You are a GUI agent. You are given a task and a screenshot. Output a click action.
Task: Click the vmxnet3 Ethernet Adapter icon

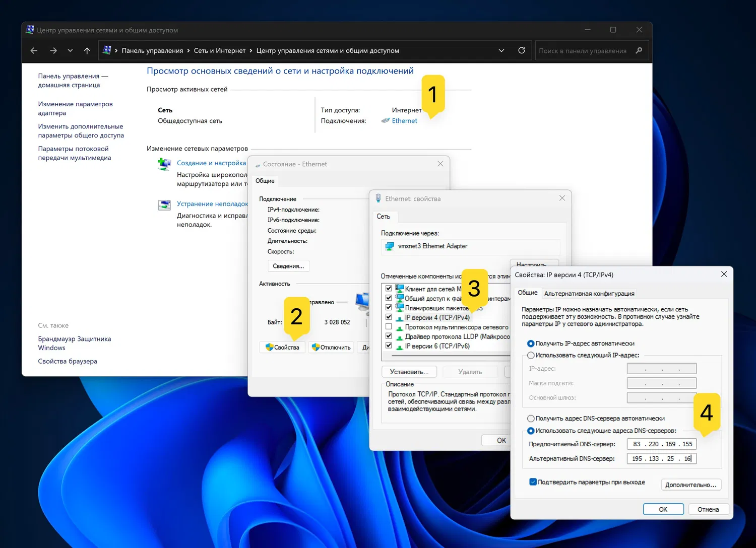pyautogui.click(x=390, y=246)
